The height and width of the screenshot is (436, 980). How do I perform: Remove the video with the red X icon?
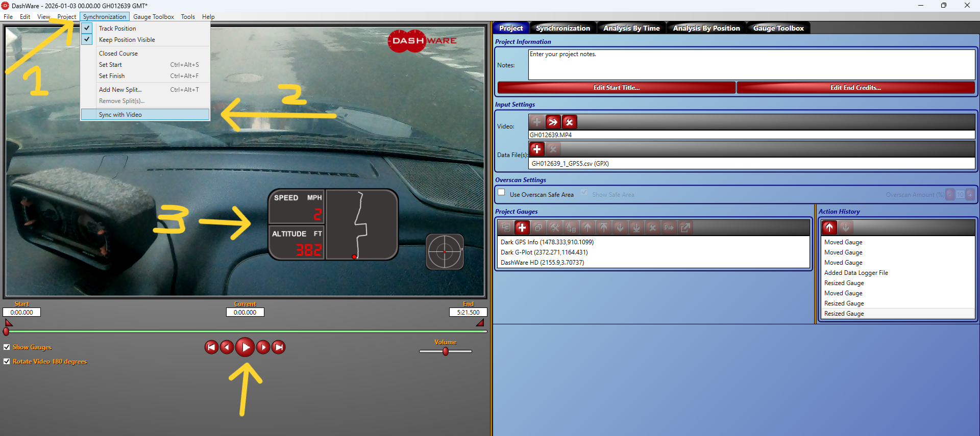point(569,122)
